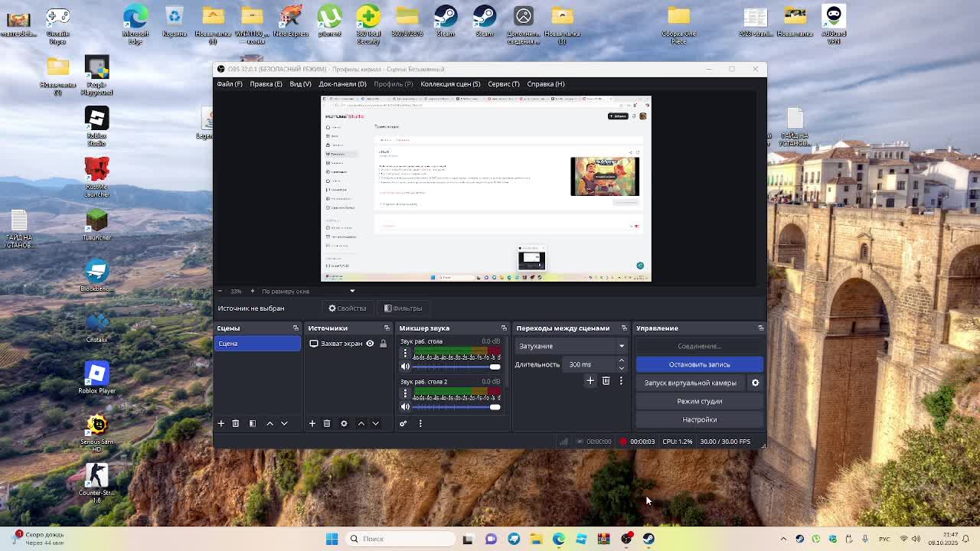Open the scene filters icon in the Scenes panel
This screenshot has height=551, width=980.
coord(252,423)
